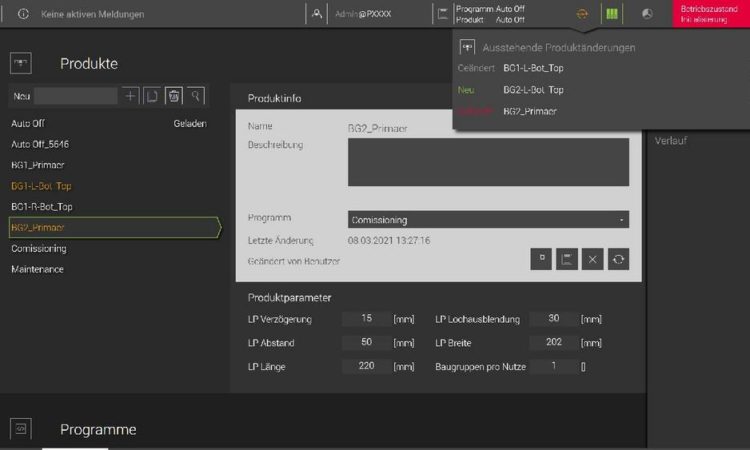The height and width of the screenshot is (450, 750).
Task: Click LP Verzögerung value 15
Action: (x=366, y=318)
